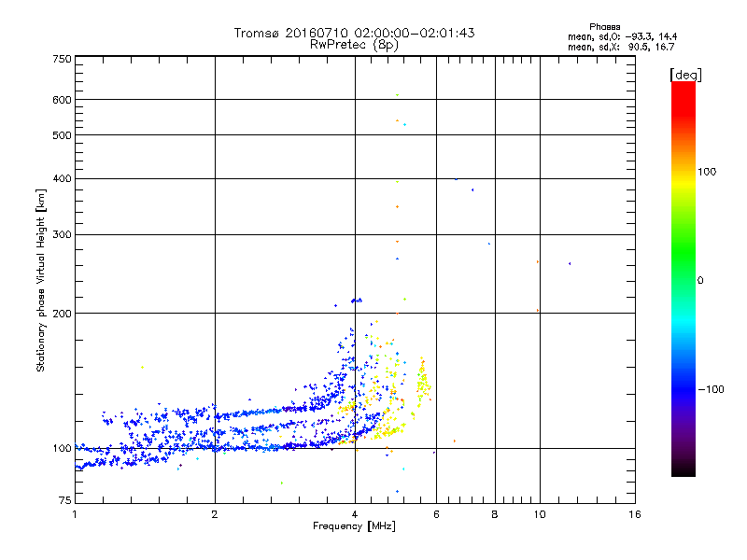Select the 'RwPretec (8p)' subtitle text
This screenshot has height=560, width=747.
pos(354,45)
